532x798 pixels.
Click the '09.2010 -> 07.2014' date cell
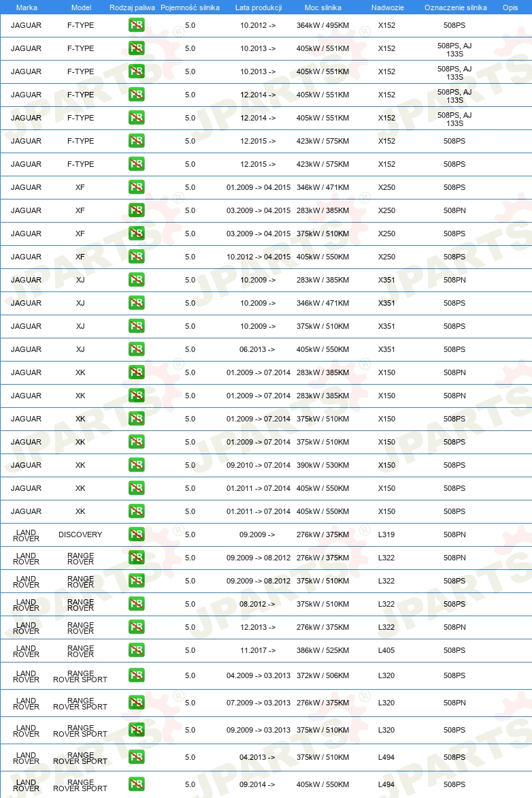tap(259, 465)
